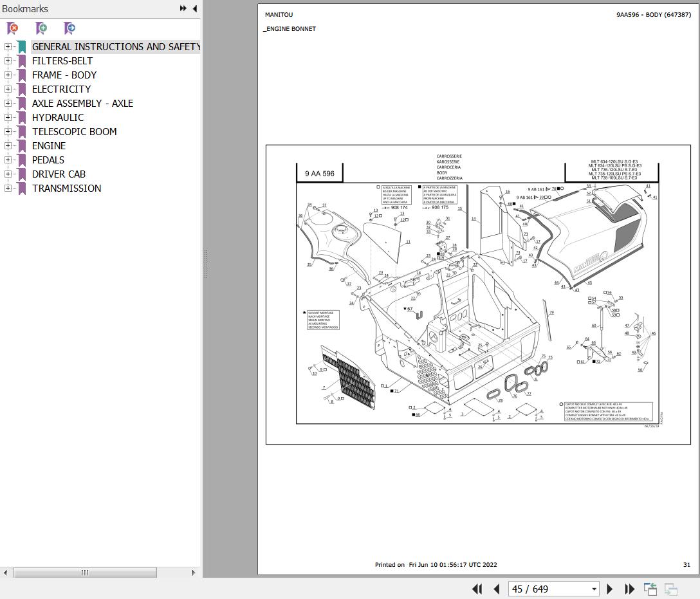
Task: Expand the GENERAL INSTRUCTIONS AND SAFETY bookmark
Action: tap(8, 46)
